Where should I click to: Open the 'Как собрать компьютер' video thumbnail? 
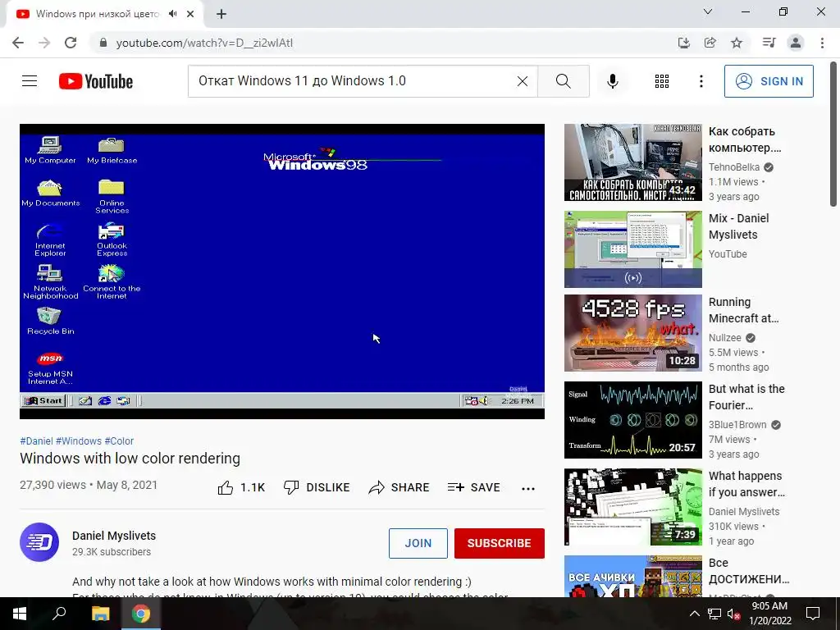click(632, 162)
